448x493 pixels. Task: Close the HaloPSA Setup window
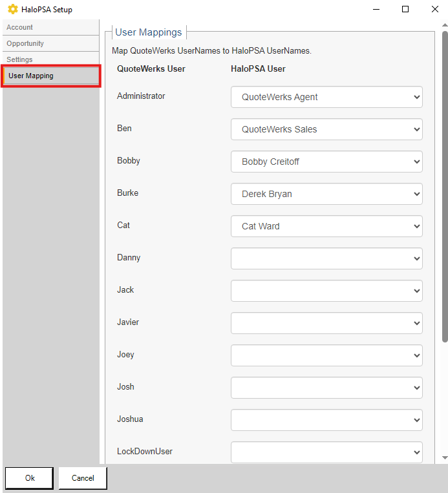435,9
